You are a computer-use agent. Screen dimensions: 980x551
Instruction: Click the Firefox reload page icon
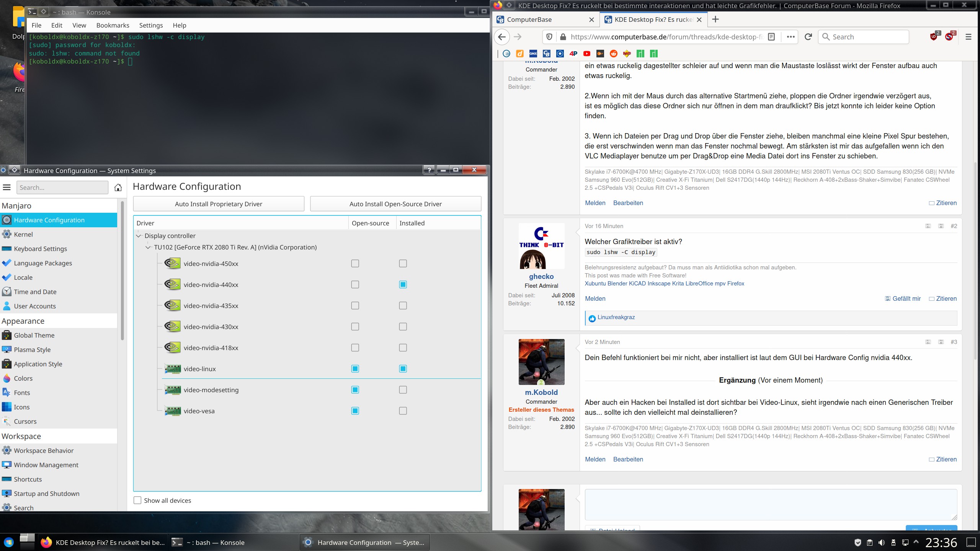[808, 37]
